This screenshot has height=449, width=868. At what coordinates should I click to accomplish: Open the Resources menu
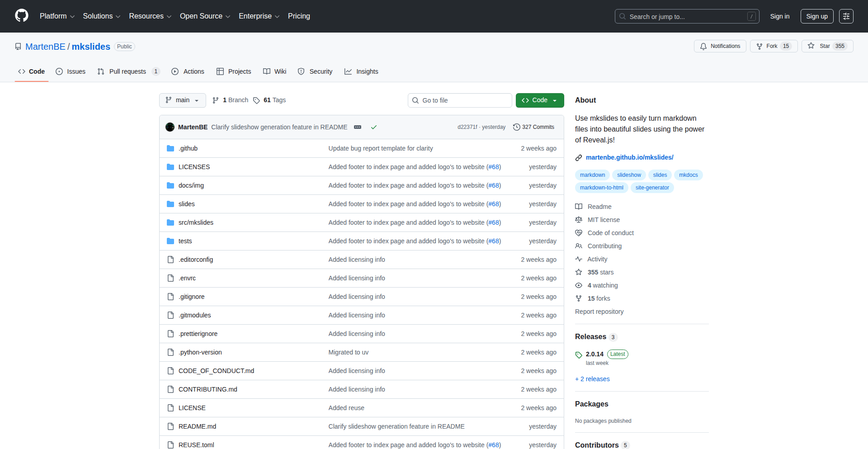coord(150,16)
